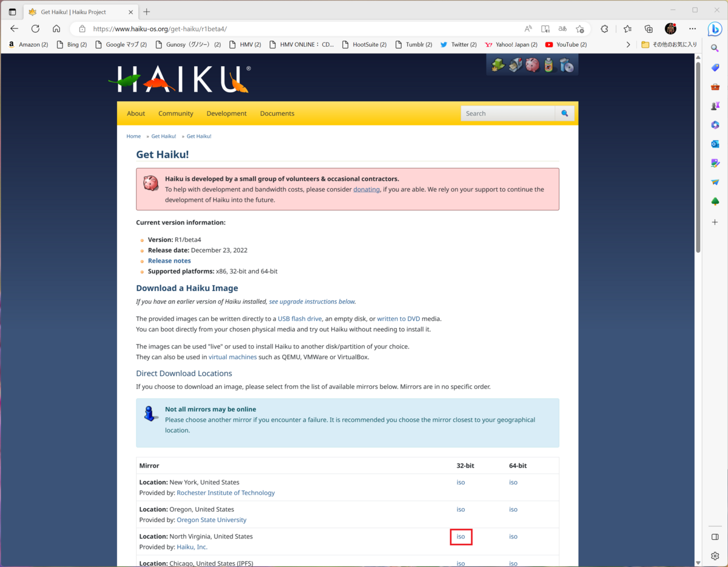Click the HAIKU logo
This screenshot has width=728, height=567.
pos(180,79)
